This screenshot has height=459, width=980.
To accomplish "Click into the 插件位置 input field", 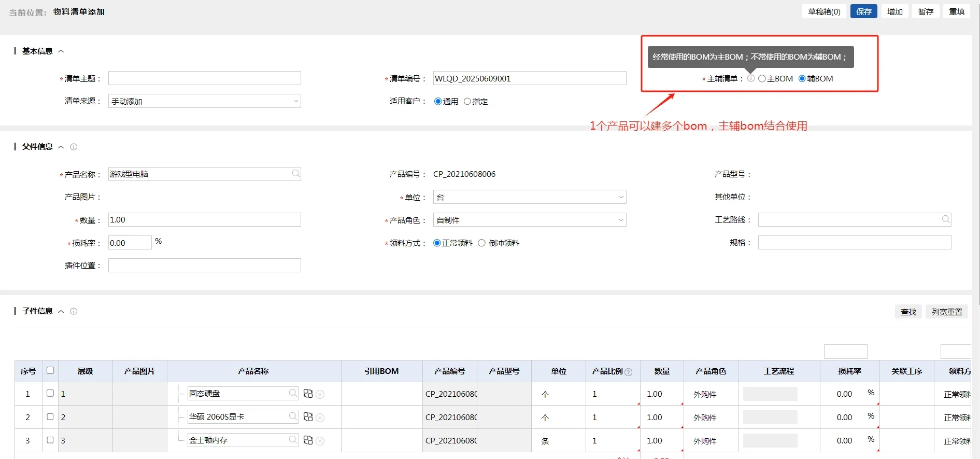I will [x=205, y=266].
